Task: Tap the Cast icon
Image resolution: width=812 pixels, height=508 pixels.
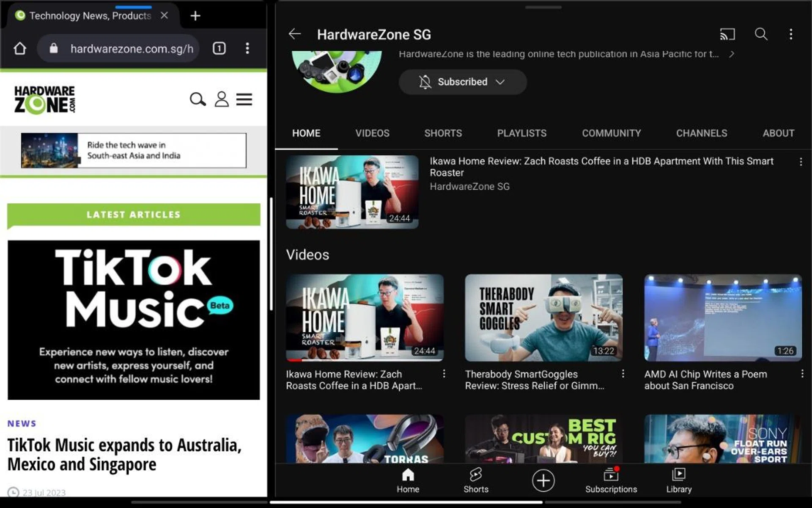Action: click(x=727, y=34)
